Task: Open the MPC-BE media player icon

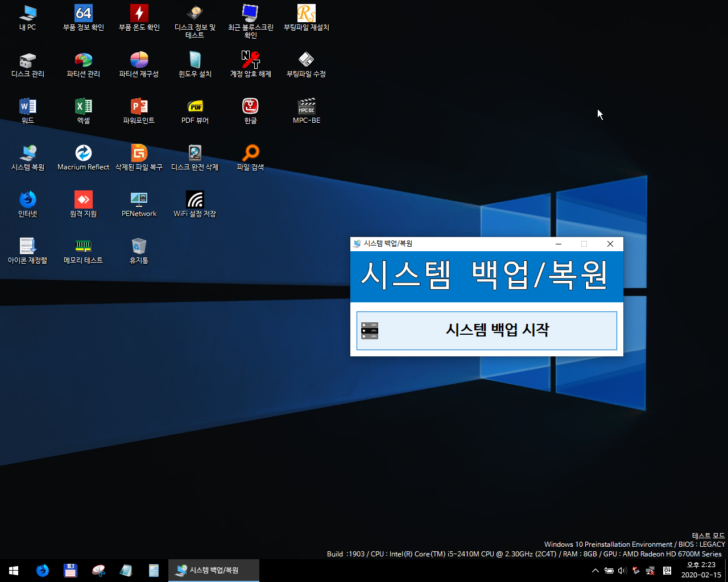Action: 307,111
